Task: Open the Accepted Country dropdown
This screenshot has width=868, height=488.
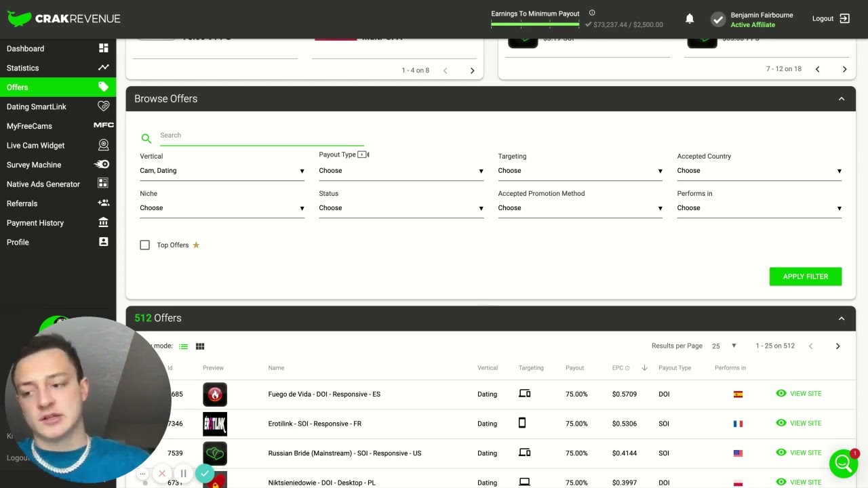Action: [x=759, y=171]
